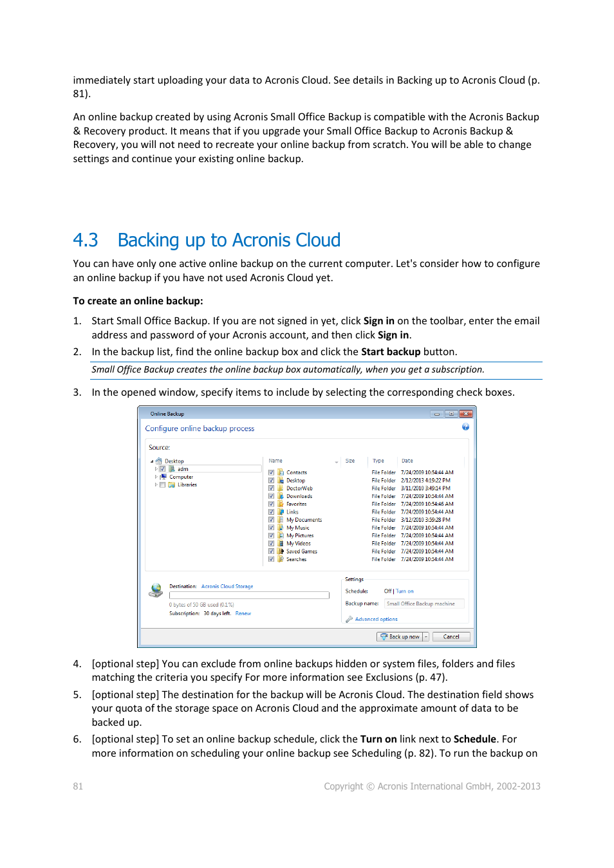Sort file list by Name column header
Image resolution: width=614 pixels, height=868 pixels.
[x=276, y=461]
